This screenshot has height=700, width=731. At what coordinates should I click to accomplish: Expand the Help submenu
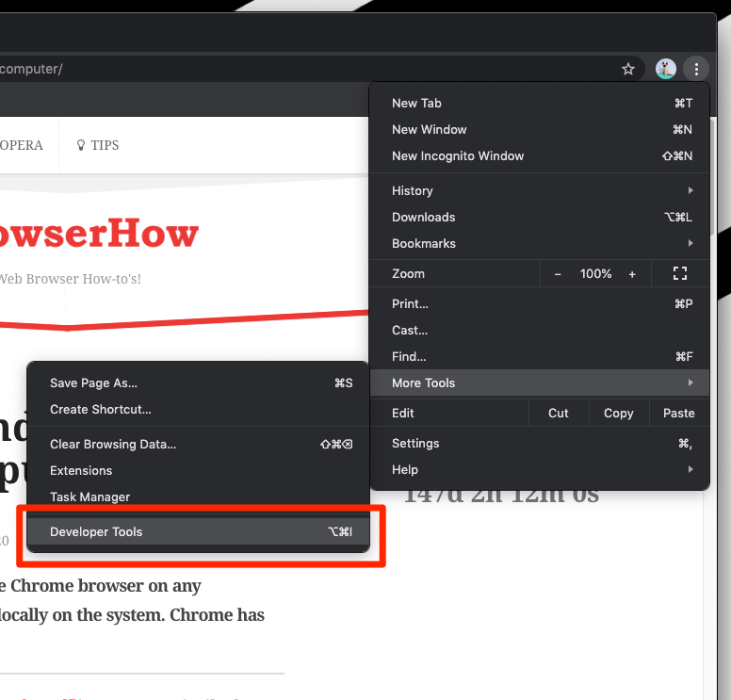tap(540, 469)
